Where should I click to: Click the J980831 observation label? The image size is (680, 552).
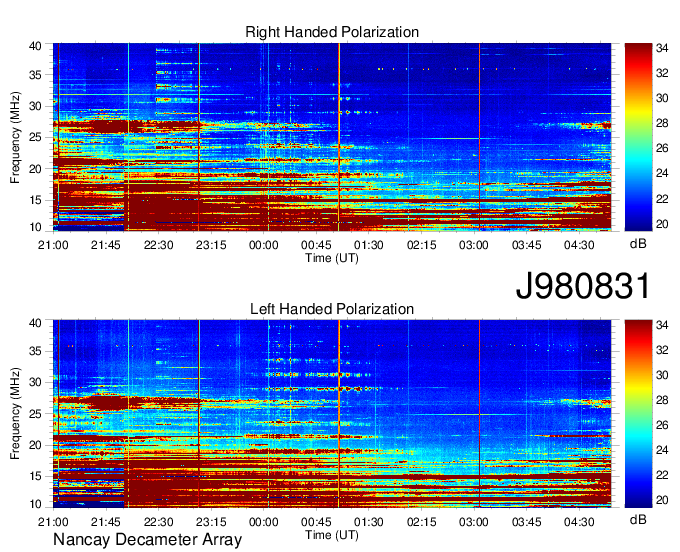pyautogui.click(x=583, y=286)
